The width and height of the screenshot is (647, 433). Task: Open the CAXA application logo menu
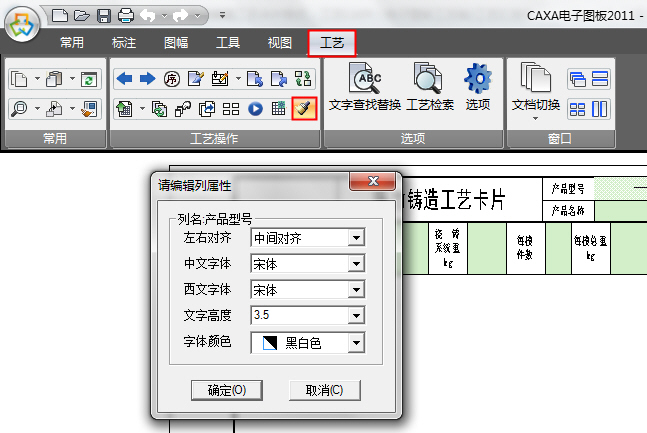click(22, 24)
